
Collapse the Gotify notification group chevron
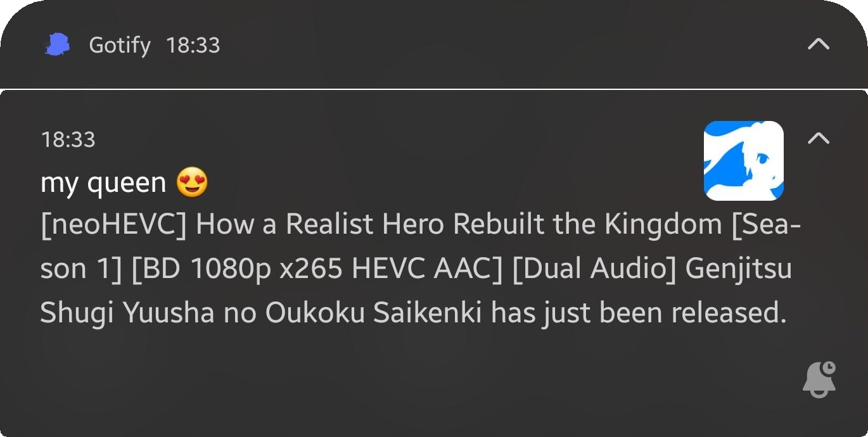(819, 44)
